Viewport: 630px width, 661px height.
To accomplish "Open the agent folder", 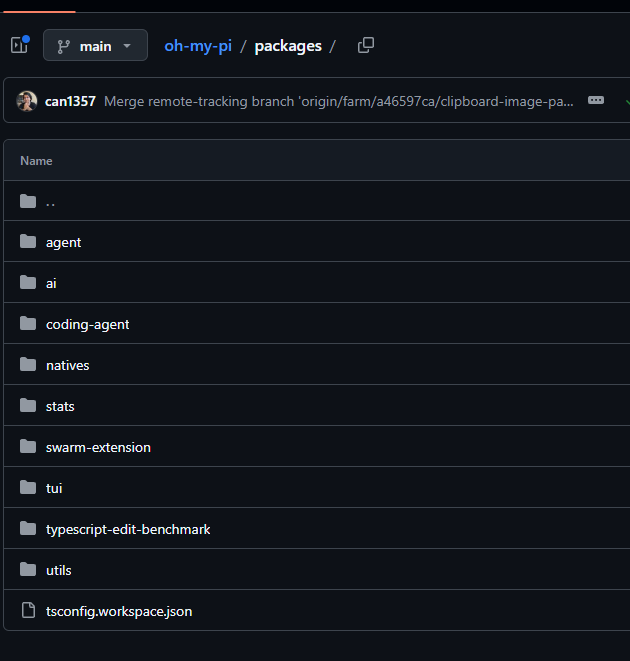I will 63,242.
